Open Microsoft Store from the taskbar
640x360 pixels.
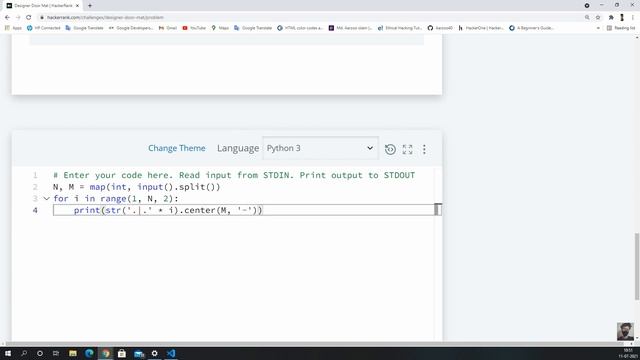122,353
